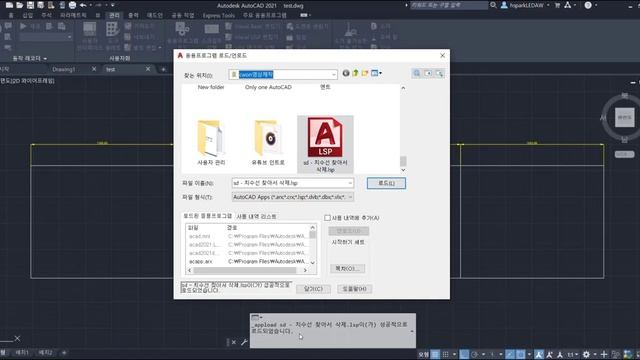Open the 사용 내역 리스트 tab in the dialog
Image resolution: width=640 pixels, height=360 pixels.
[256, 216]
